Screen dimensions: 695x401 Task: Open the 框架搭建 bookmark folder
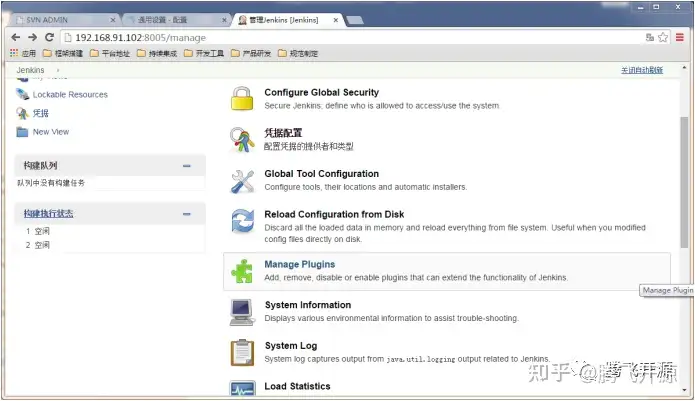click(x=63, y=53)
